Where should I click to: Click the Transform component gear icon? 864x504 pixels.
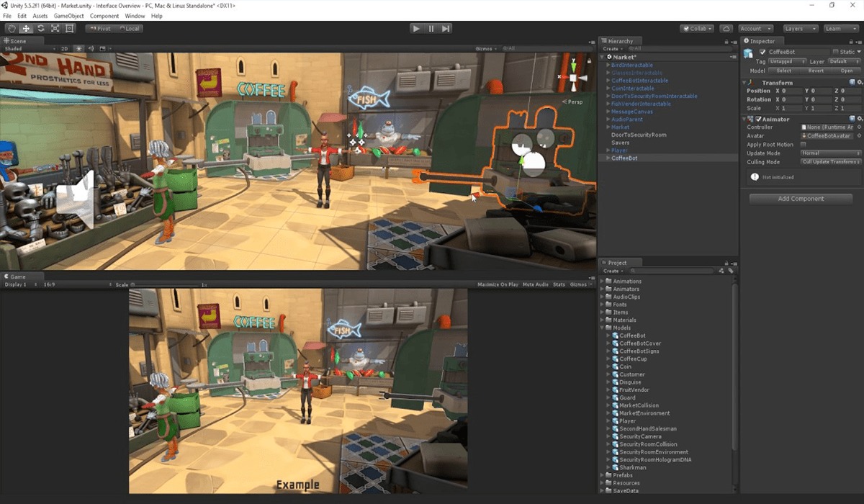[859, 83]
